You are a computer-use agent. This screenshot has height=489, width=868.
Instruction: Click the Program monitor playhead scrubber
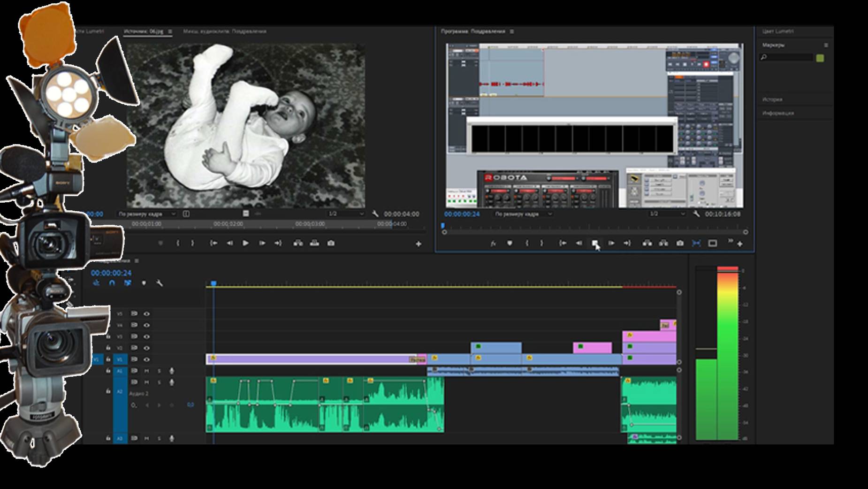(x=442, y=226)
